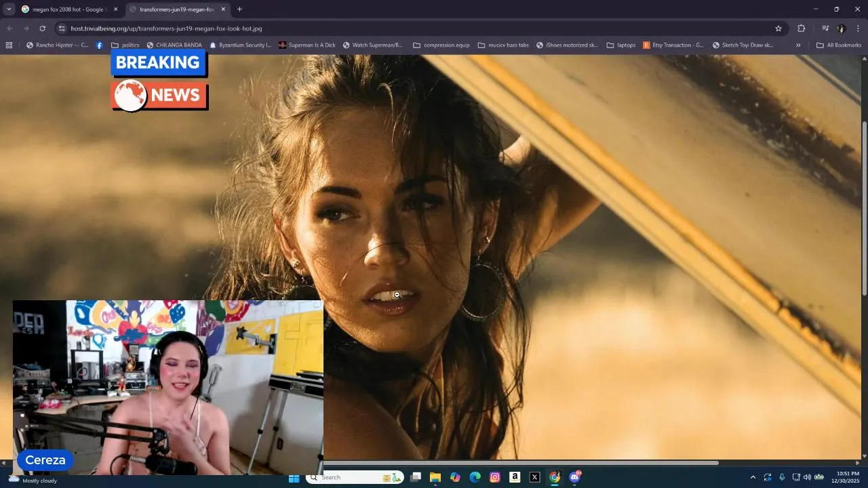Open the Windows Start button
The width and height of the screenshot is (868, 488).
click(294, 478)
